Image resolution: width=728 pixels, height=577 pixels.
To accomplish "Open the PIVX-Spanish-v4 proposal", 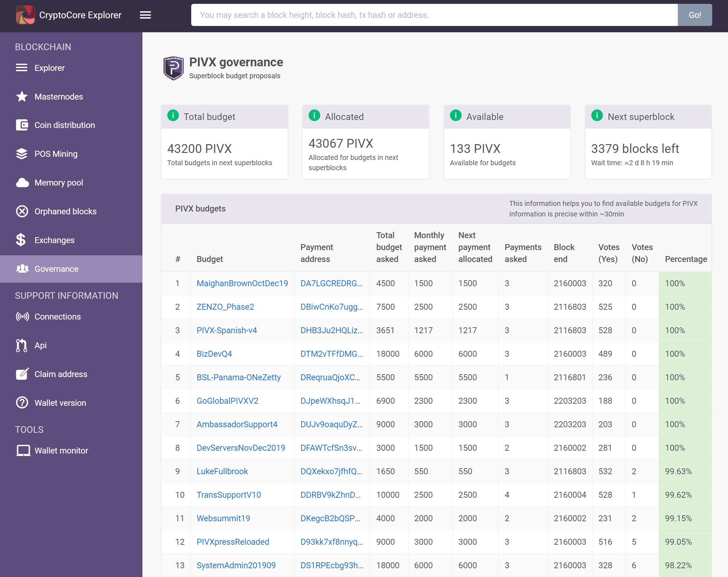I will [227, 330].
